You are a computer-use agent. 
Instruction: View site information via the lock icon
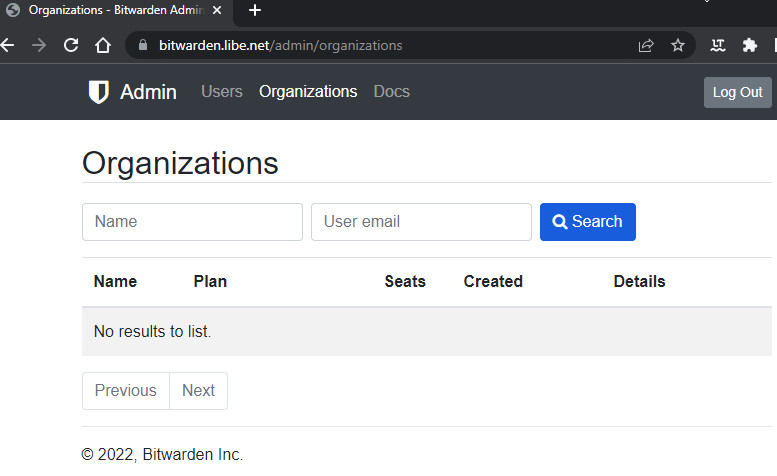click(x=141, y=45)
